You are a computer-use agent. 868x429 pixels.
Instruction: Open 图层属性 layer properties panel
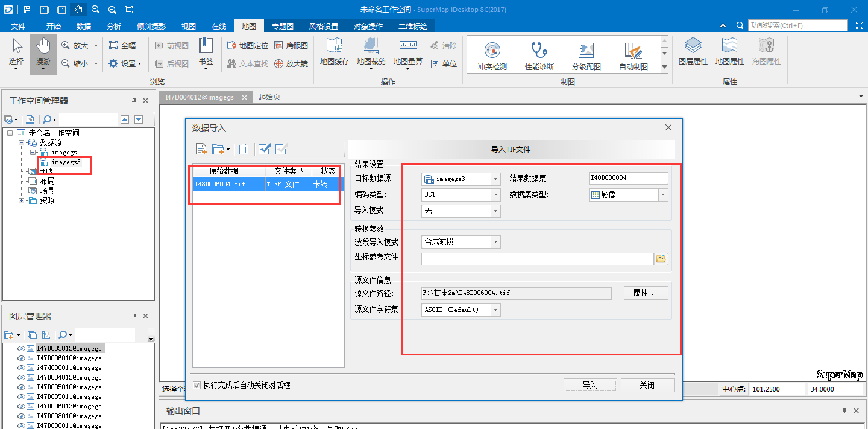point(693,52)
